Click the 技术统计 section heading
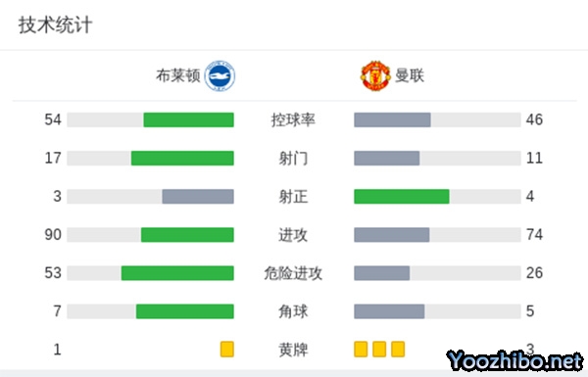This screenshot has width=588, height=377. tap(55, 25)
